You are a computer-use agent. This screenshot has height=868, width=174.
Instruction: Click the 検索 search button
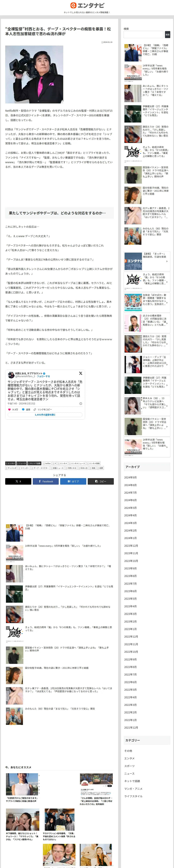coord(168,34)
